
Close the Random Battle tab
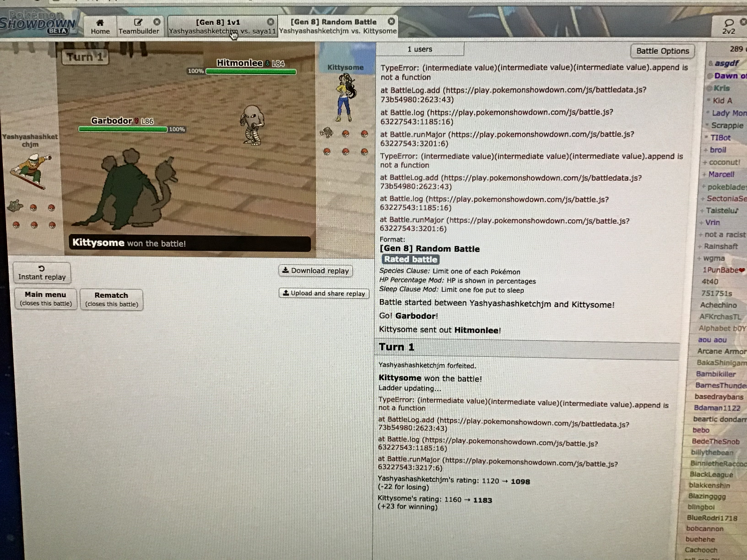[391, 22]
